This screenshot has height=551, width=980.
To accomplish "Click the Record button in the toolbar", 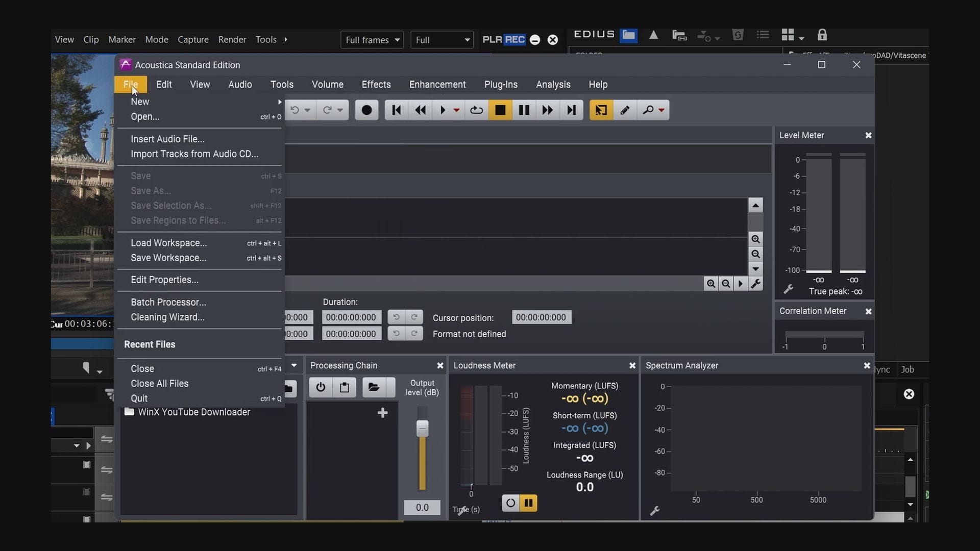I will click(366, 110).
